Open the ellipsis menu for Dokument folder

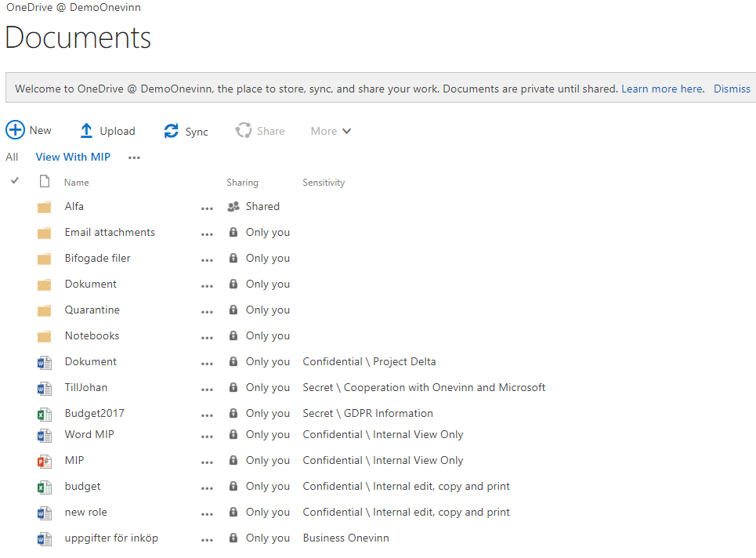[207, 285]
